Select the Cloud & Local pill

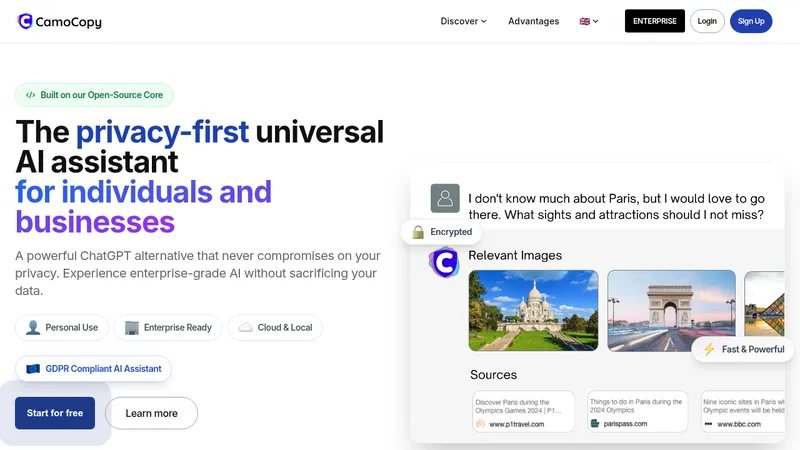click(x=275, y=328)
